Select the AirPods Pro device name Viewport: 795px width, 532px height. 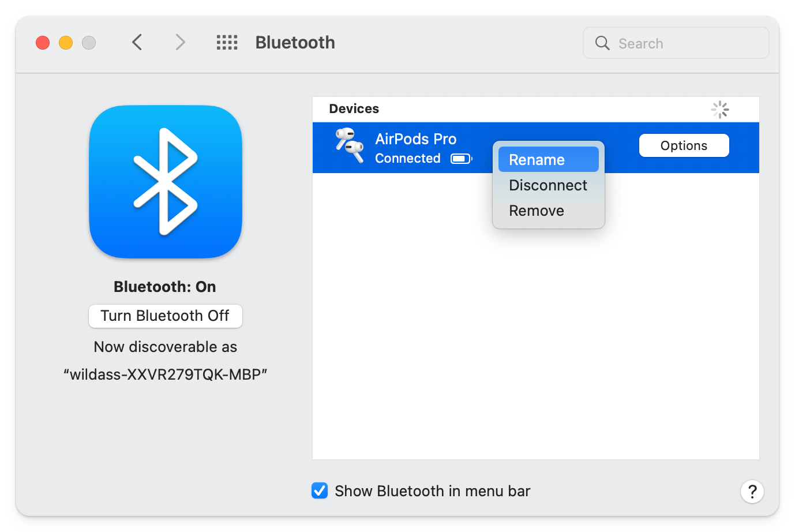click(x=415, y=139)
